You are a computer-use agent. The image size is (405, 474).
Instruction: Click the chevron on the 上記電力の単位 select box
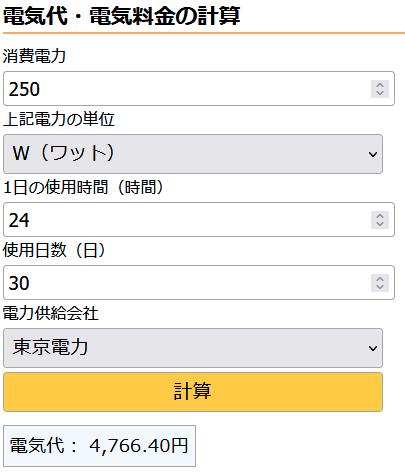click(x=373, y=154)
